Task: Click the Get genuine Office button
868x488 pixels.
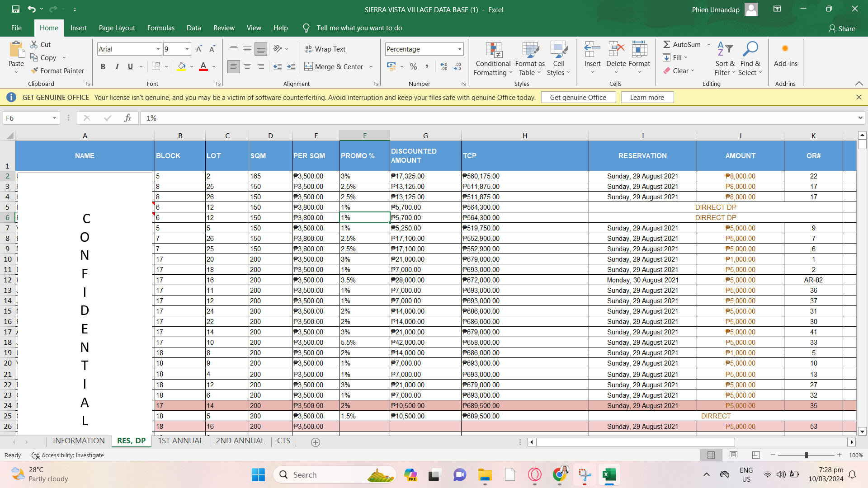Action: point(578,97)
